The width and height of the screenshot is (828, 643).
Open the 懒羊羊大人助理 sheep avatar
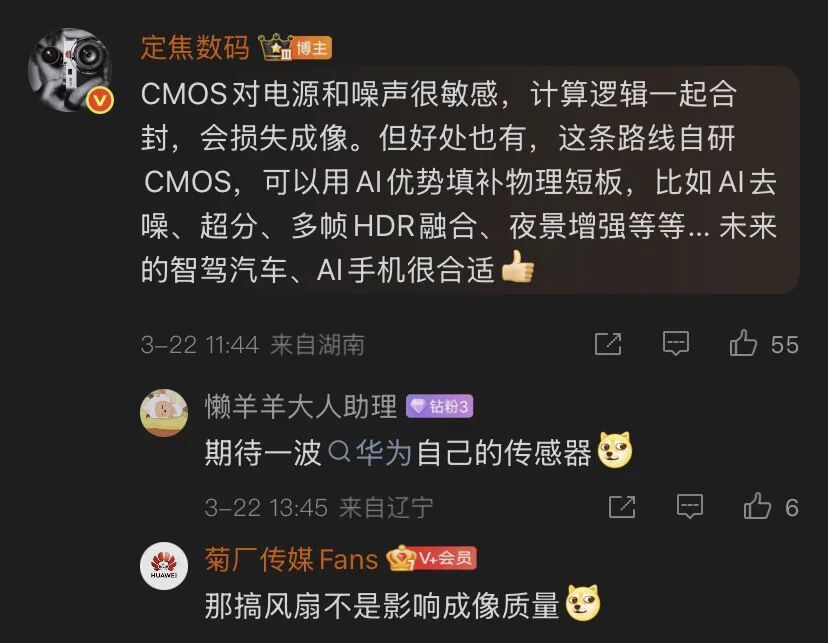click(x=164, y=413)
